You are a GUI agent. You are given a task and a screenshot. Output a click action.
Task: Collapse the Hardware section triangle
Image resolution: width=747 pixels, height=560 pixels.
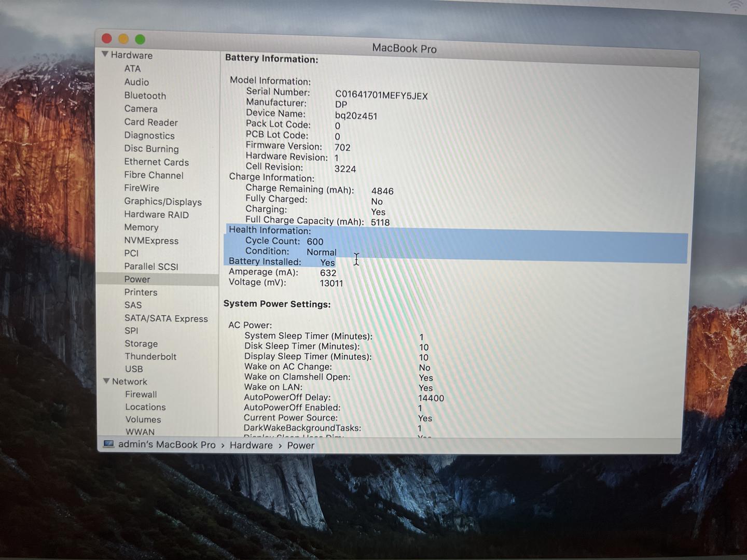[x=105, y=54]
